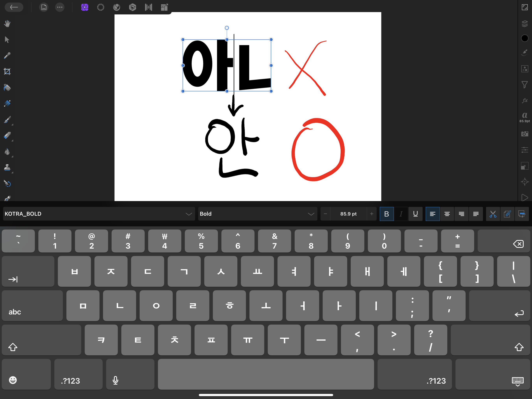Switch to the Export persona icon
Screen dimensions: 532x399
coord(165,7)
